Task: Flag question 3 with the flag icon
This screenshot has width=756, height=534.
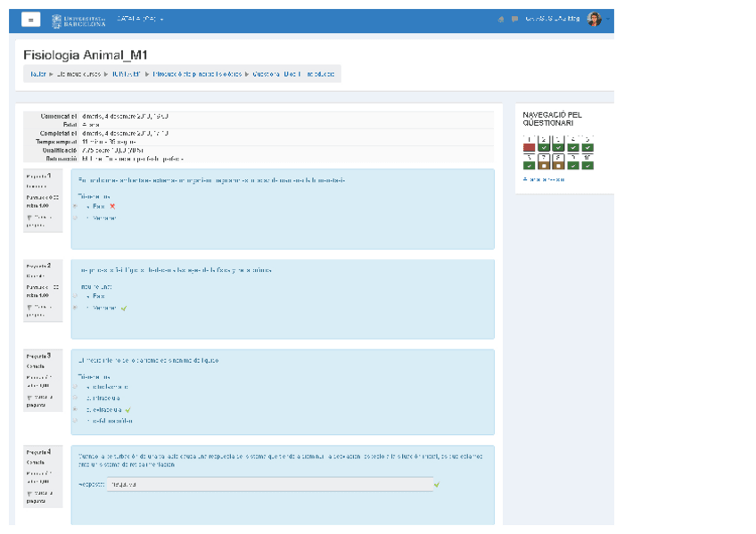Action: point(30,396)
